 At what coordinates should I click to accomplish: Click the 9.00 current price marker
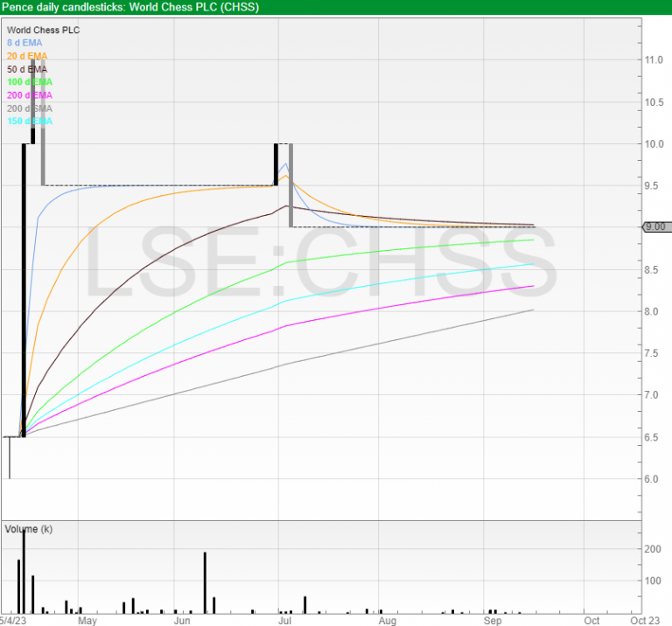[x=654, y=227]
